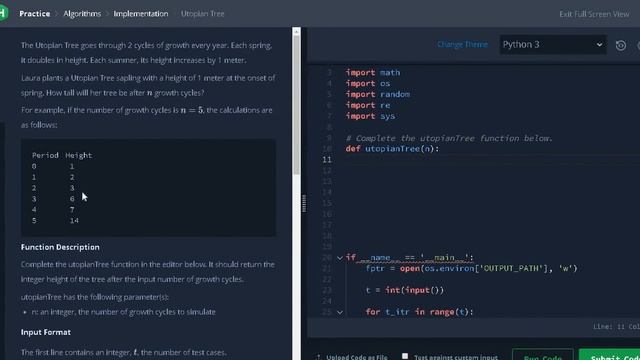
Task: Click the height value 6 in table
Action: click(x=72, y=199)
